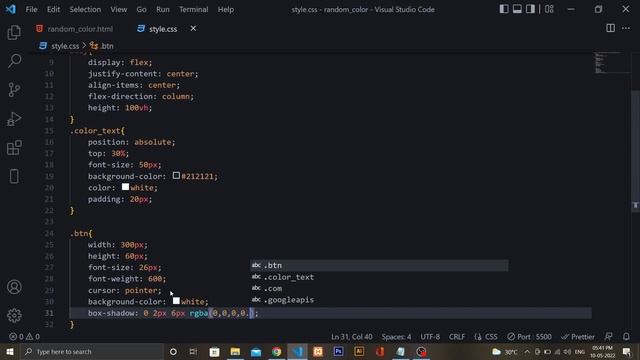
Task: Split the editor to the right
Action: pos(611,28)
